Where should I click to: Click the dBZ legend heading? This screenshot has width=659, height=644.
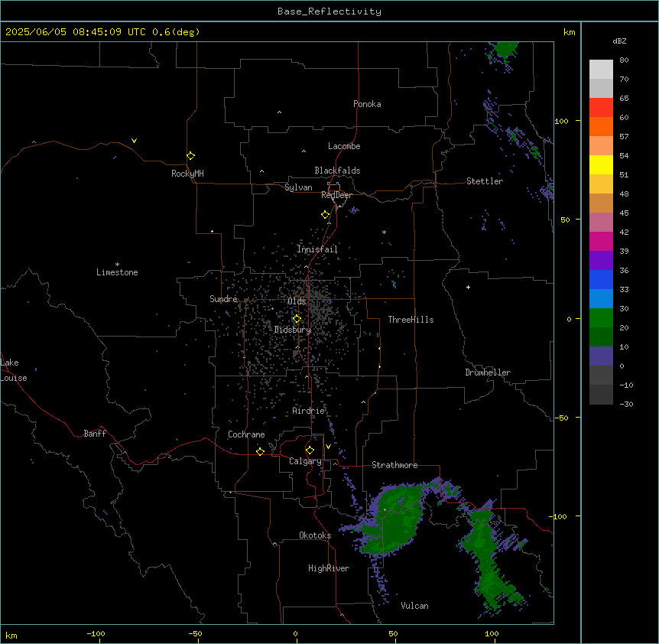coord(619,41)
